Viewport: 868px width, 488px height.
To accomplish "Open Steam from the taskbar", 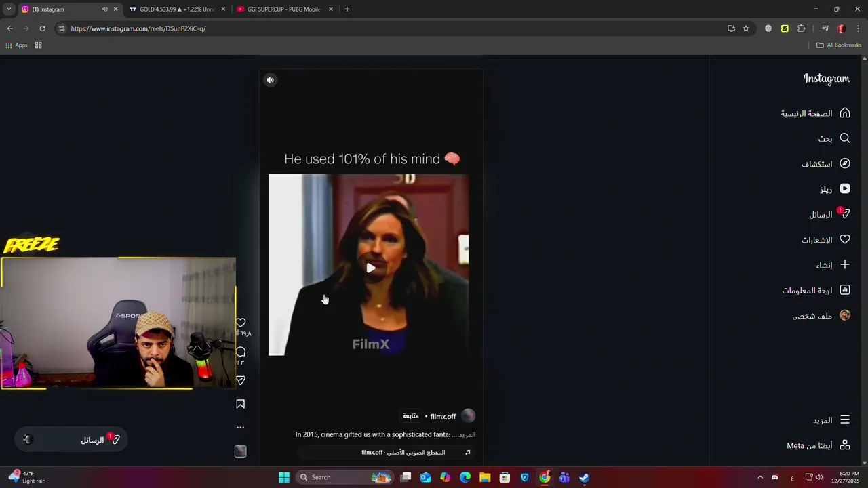I will (584, 477).
